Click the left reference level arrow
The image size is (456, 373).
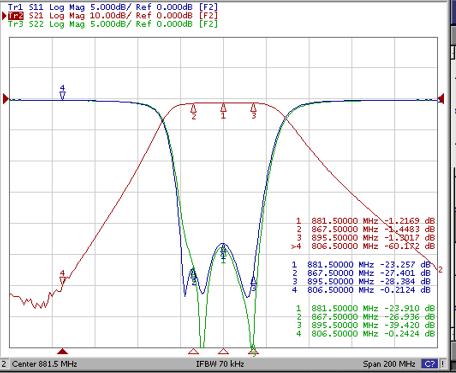[5, 99]
